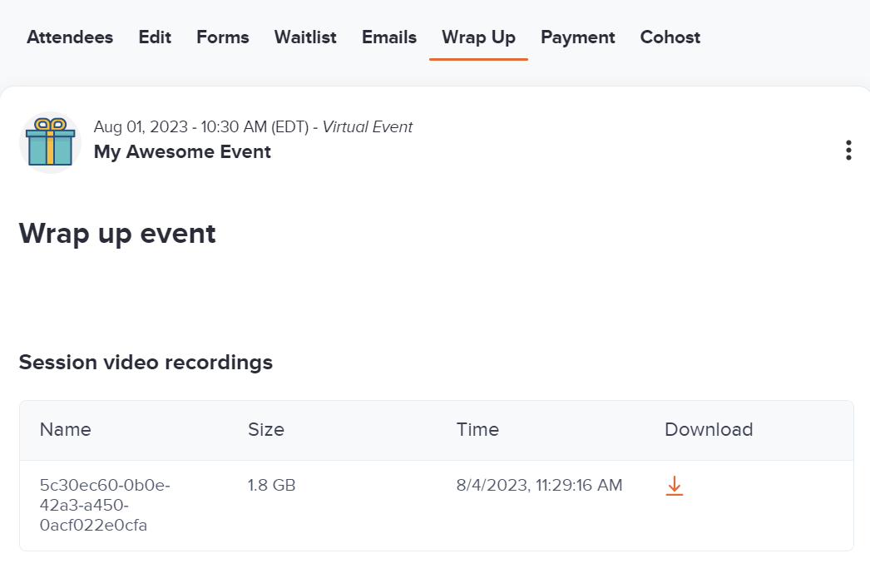View the Waitlist tab

pos(304,37)
